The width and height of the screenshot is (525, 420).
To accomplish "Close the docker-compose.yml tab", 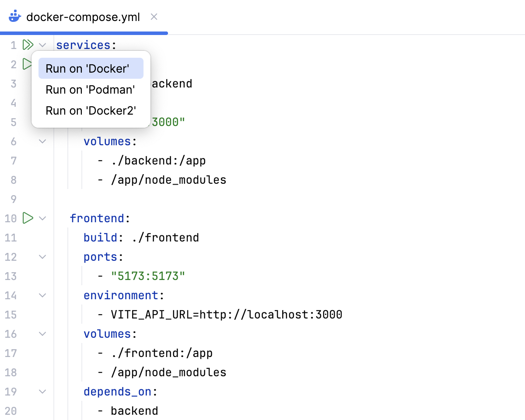I will click(154, 17).
